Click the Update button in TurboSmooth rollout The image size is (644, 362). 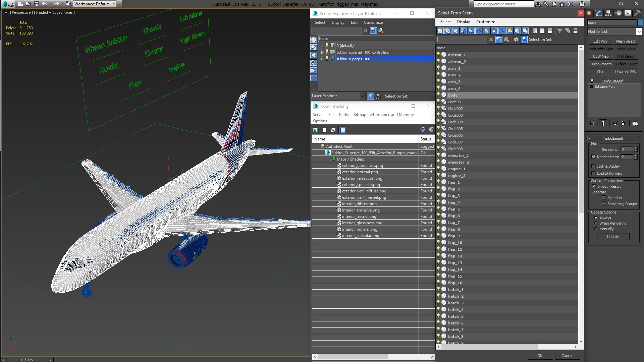click(613, 237)
